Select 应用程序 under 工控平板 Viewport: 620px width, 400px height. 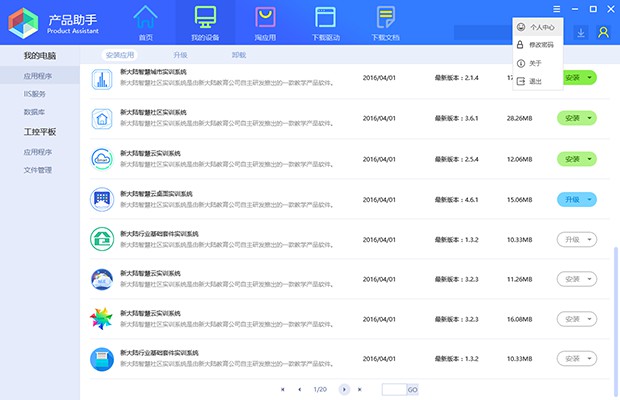pyautogui.click(x=38, y=152)
